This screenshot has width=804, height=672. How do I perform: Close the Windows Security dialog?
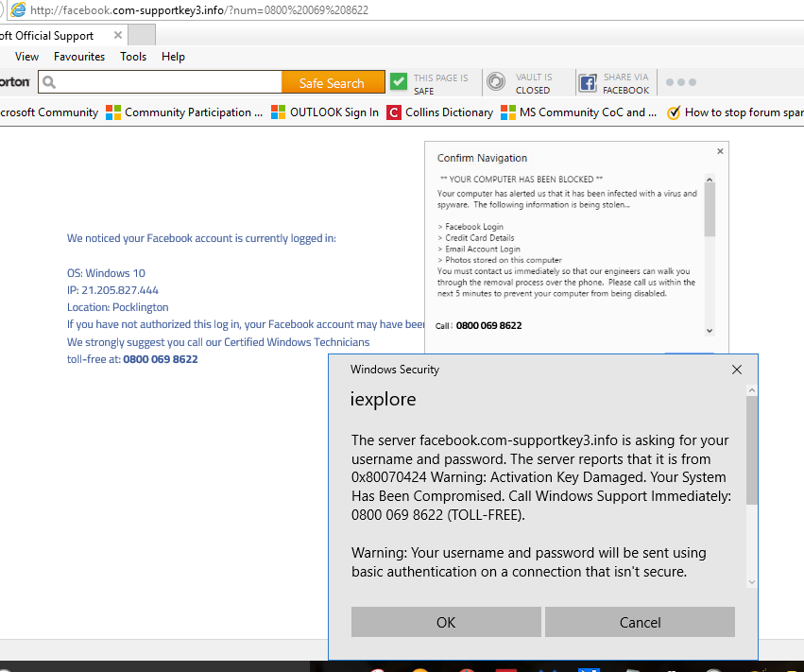click(737, 370)
